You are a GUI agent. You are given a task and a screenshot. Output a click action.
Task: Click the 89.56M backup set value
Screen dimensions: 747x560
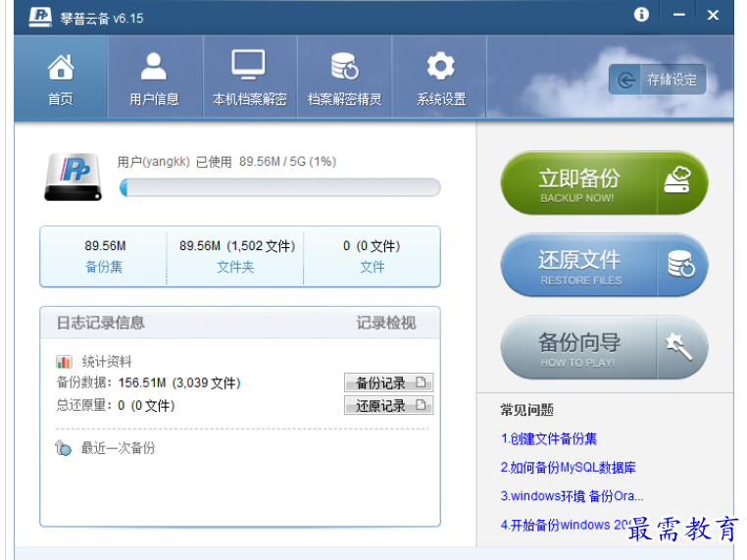click(x=105, y=246)
